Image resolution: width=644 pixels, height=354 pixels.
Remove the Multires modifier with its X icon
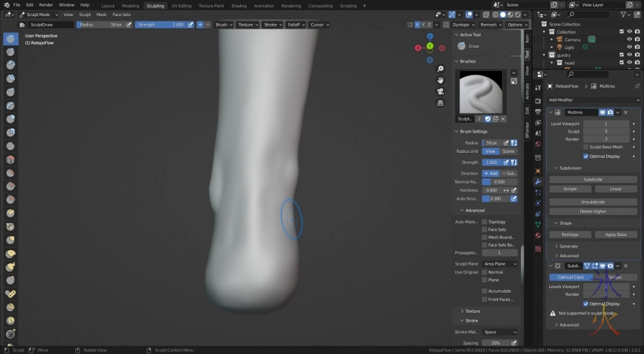tap(625, 112)
